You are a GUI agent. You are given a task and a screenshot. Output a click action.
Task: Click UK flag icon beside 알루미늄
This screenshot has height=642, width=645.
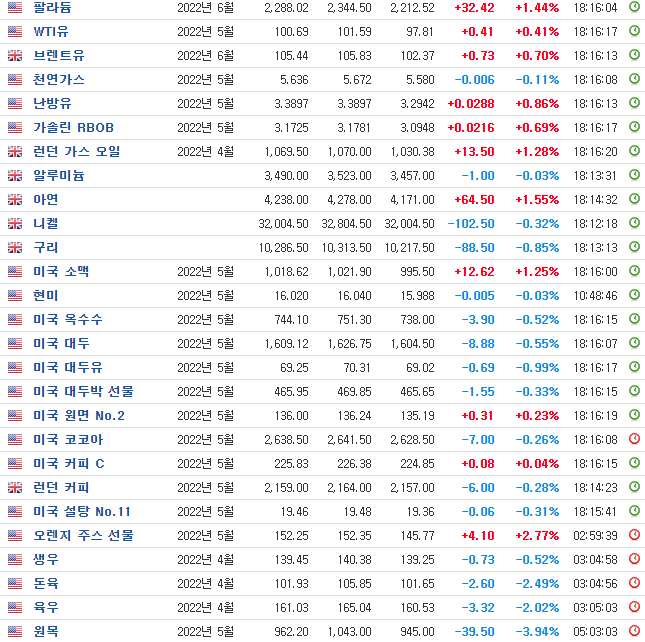tap(15, 175)
